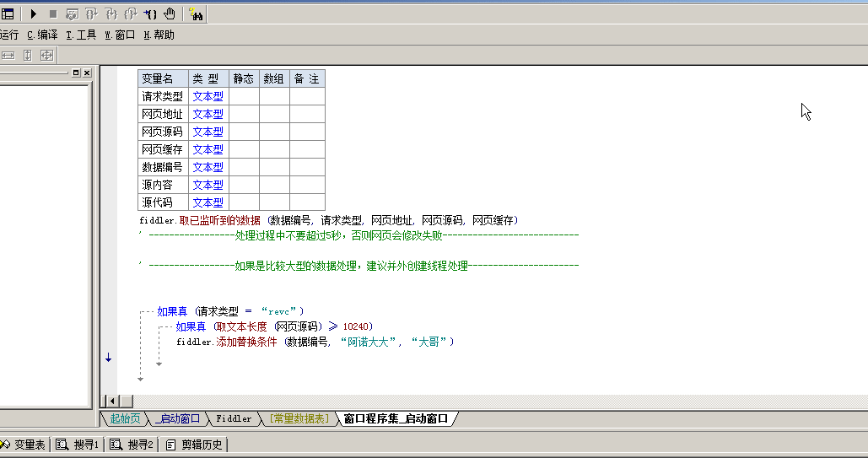The height and width of the screenshot is (469, 868).
Task: Click the 变量名 column header
Action: [163, 78]
